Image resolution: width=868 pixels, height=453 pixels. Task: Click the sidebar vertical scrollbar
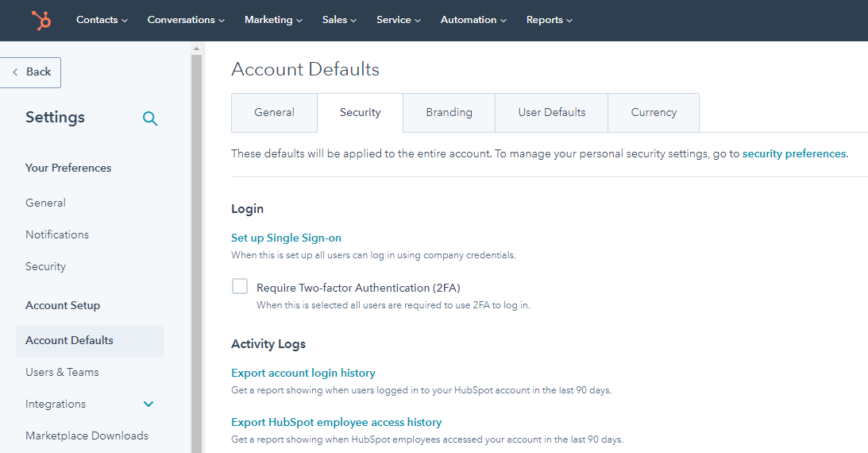coord(196,238)
